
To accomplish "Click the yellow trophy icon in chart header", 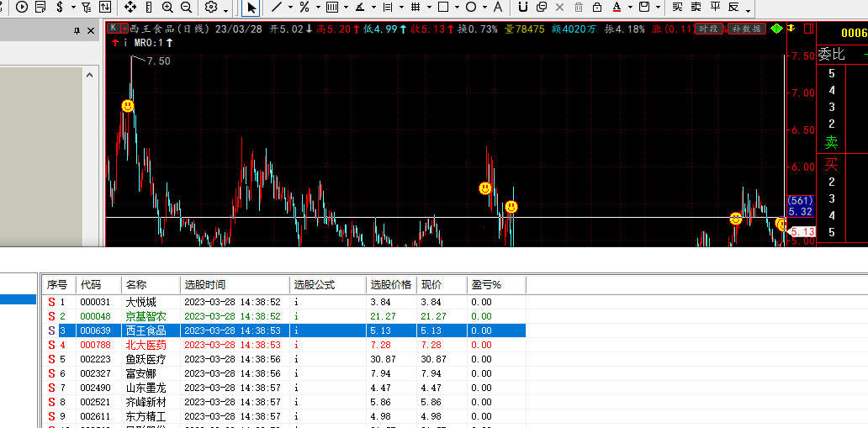I will [x=792, y=28].
